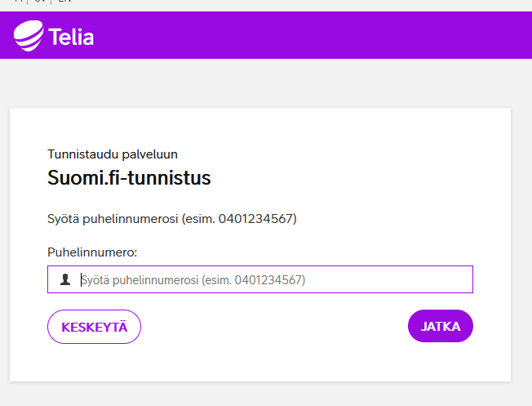Click the gray margin right of the login card
Image resolution: width=532 pixels, height=406 pixels.
pyautogui.click(x=521, y=245)
